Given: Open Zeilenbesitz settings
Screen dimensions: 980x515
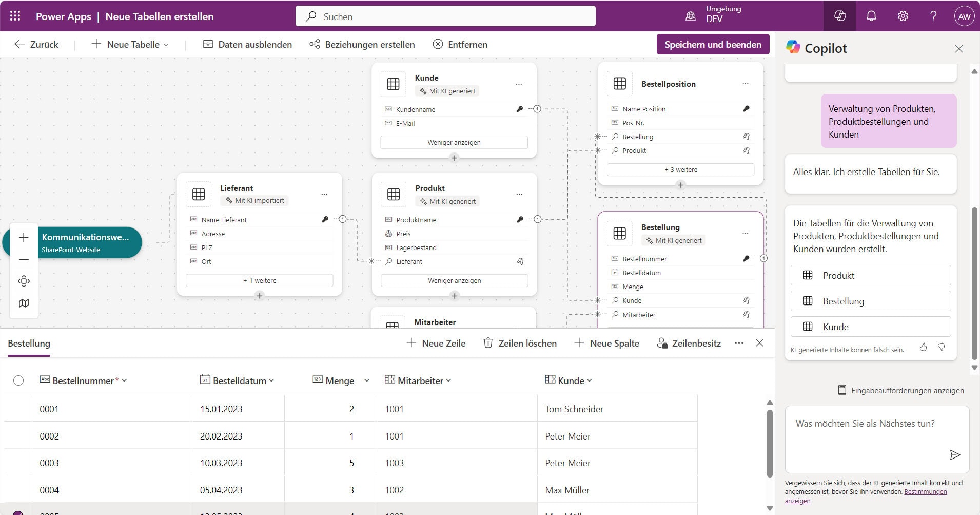Looking at the screenshot, I should click(689, 343).
